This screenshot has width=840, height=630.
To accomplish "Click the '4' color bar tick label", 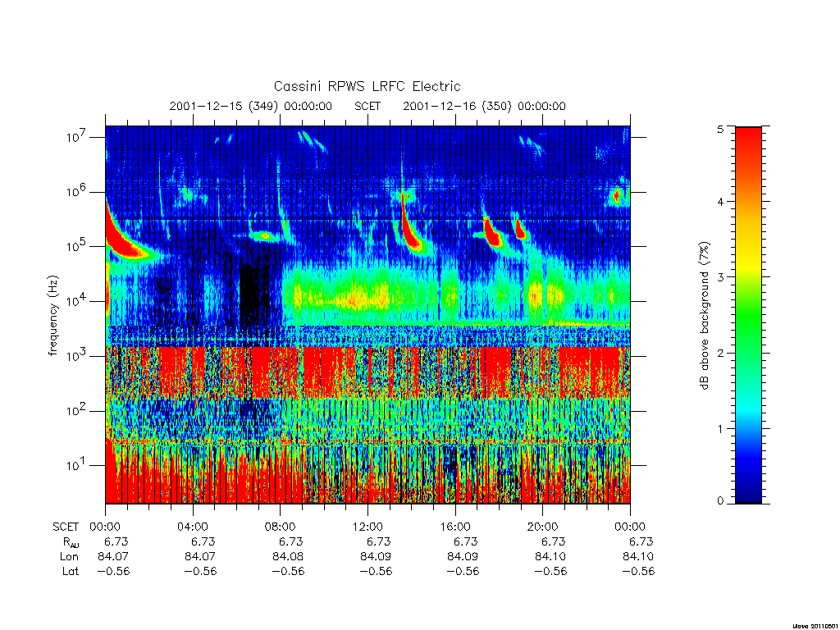I will click(720, 202).
